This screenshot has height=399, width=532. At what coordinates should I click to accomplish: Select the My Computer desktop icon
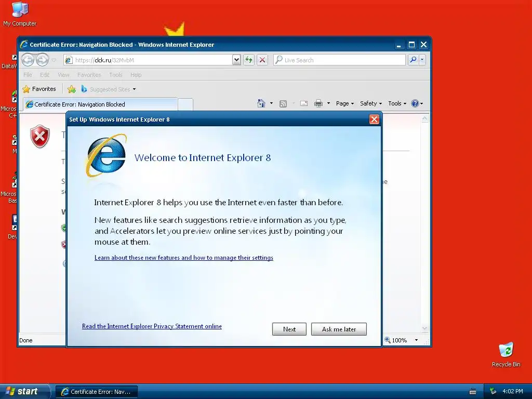coord(20,14)
